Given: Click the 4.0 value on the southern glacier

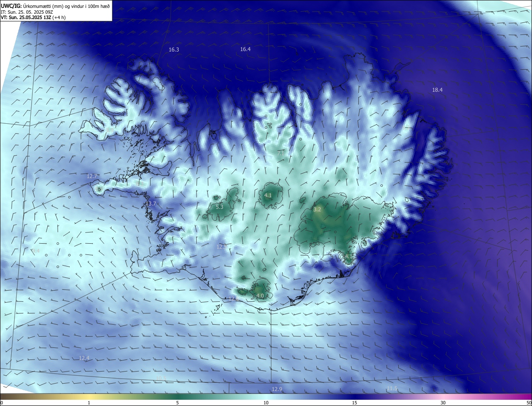Looking at the screenshot, I should coord(260,296).
